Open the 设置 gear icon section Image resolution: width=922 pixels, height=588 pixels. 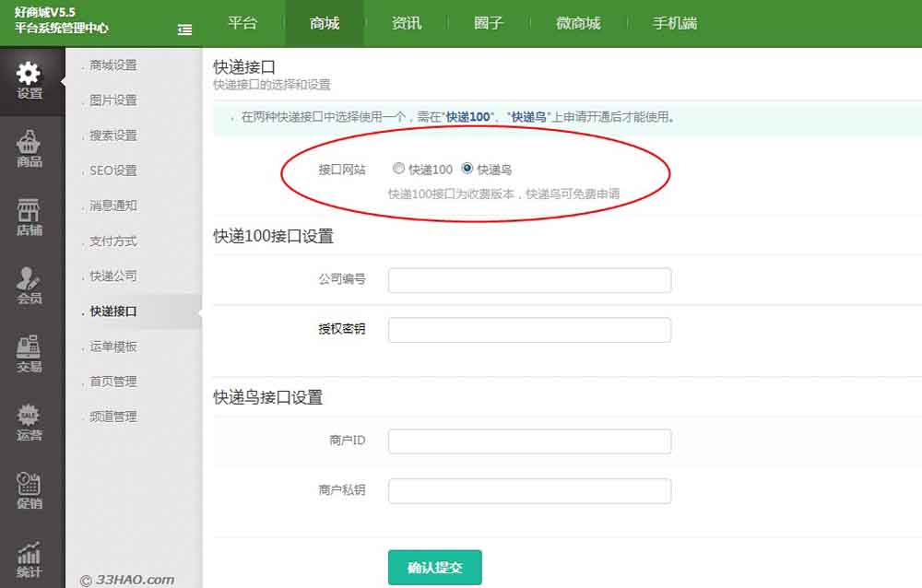point(30,81)
